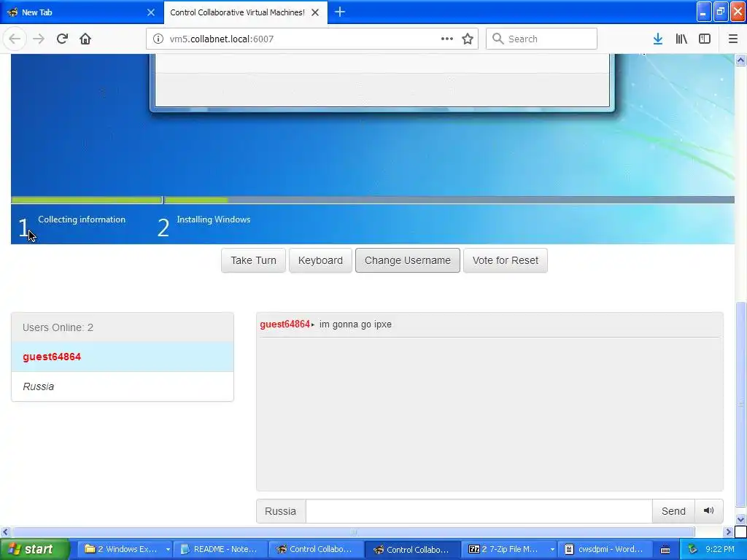Click the address bar URL

222,39
